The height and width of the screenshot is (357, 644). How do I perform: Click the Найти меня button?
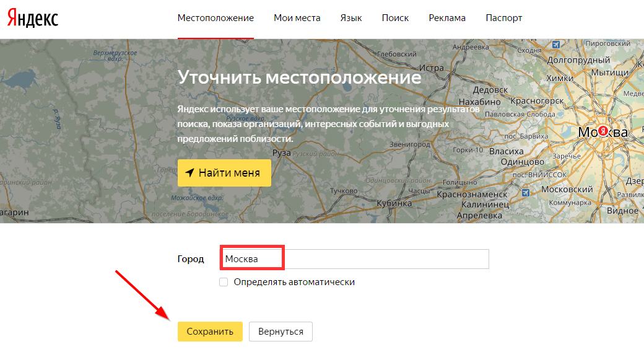[224, 173]
